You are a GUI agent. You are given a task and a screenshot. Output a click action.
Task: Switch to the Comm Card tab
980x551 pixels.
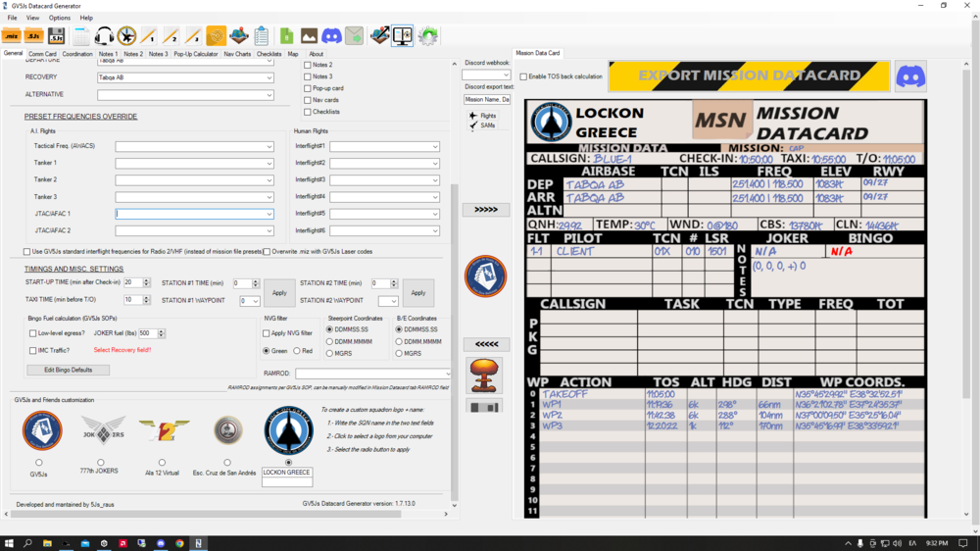42,54
